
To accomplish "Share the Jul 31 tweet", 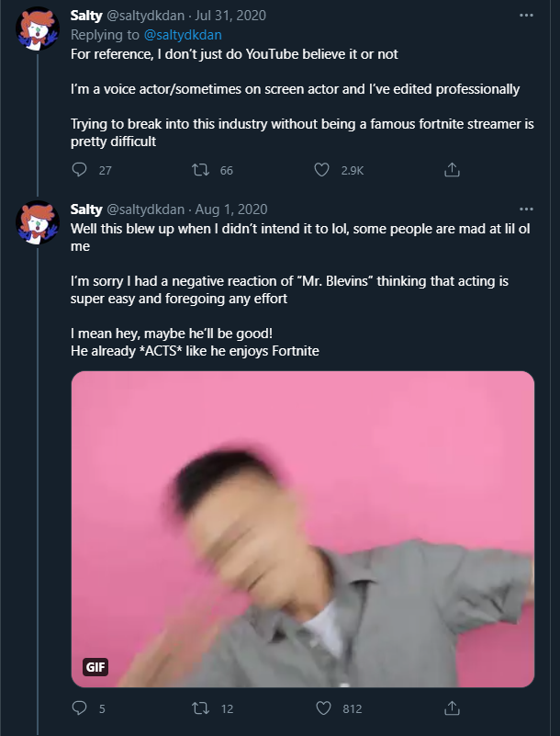I will [x=452, y=169].
